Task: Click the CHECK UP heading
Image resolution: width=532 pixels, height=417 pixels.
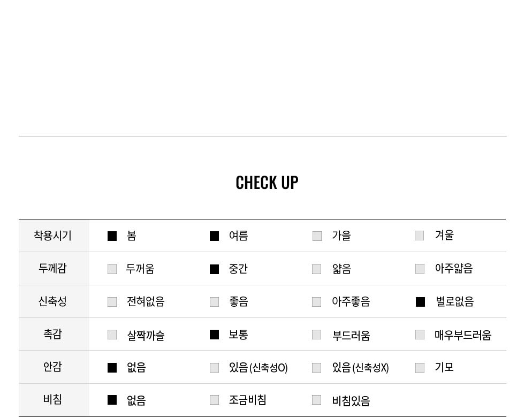Action: click(x=267, y=183)
